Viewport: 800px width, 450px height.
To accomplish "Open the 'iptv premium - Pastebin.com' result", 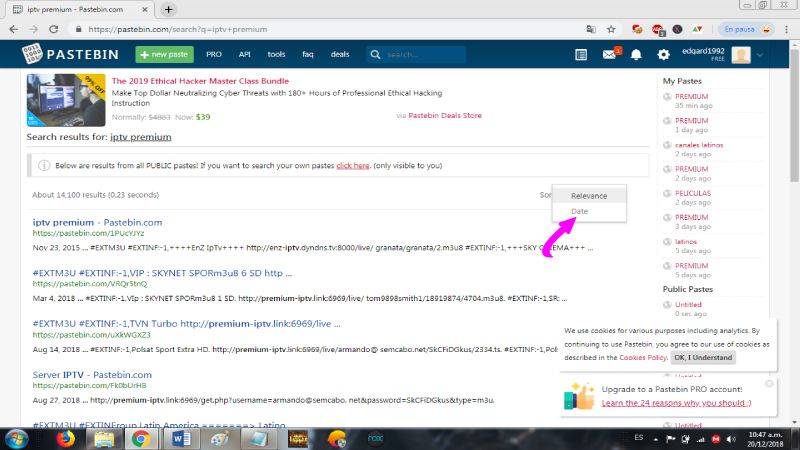I will (97, 222).
